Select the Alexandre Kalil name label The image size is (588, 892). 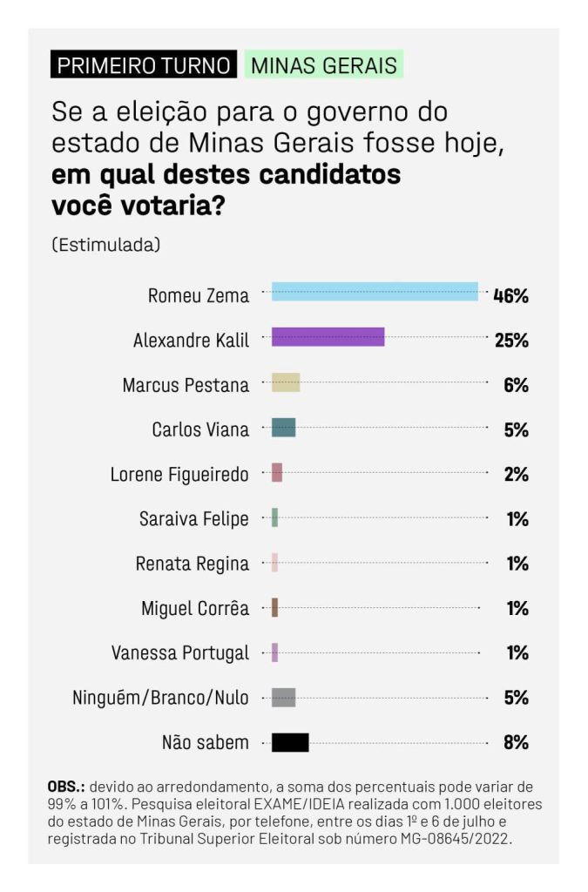pyautogui.click(x=191, y=341)
